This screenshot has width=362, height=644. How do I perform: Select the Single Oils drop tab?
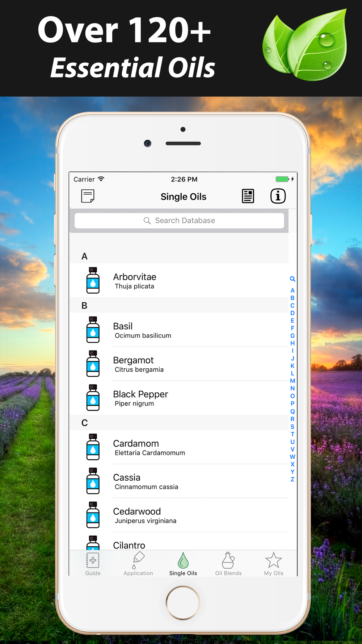pos(183,564)
